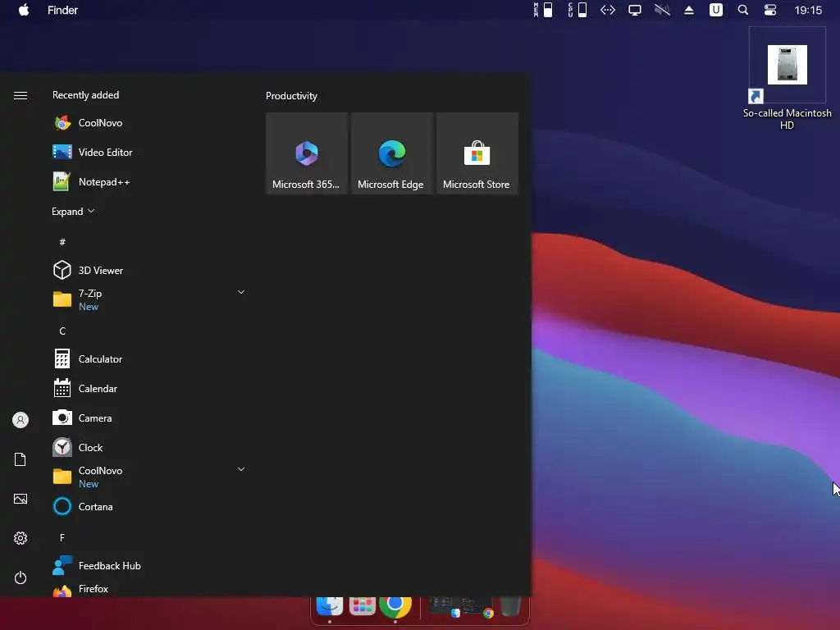Open the Apple menu
The width and height of the screenshot is (840, 630).
tap(24, 10)
